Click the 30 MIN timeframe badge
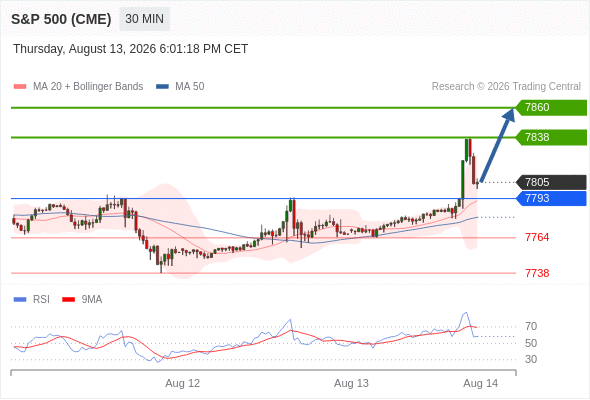Image resolution: width=590 pixels, height=400 pixels. click(144, 19)
